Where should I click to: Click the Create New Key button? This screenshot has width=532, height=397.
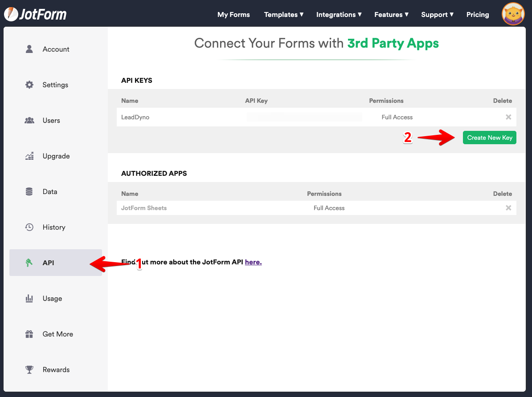489,138
